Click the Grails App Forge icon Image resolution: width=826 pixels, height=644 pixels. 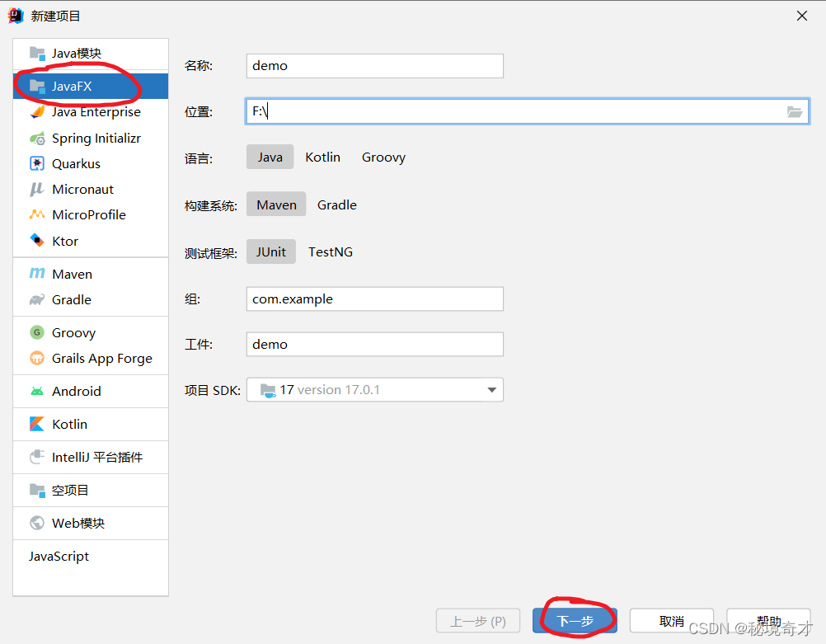tap(37, 359)
